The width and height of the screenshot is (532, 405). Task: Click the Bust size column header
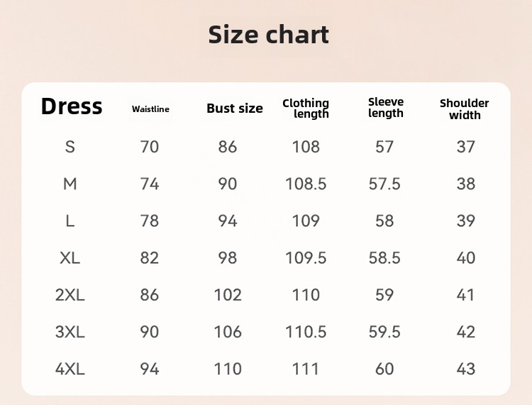[x=235, y=109]
